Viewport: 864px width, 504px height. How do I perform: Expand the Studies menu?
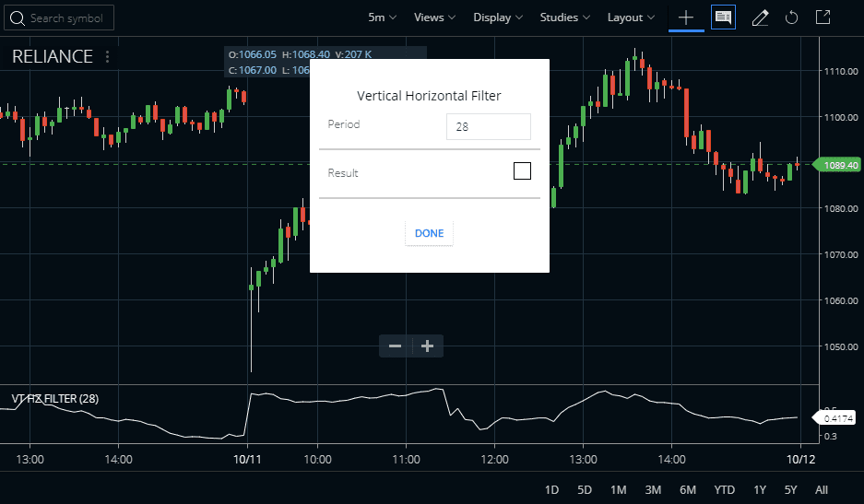pyautogui.click(x=565, y=18)
